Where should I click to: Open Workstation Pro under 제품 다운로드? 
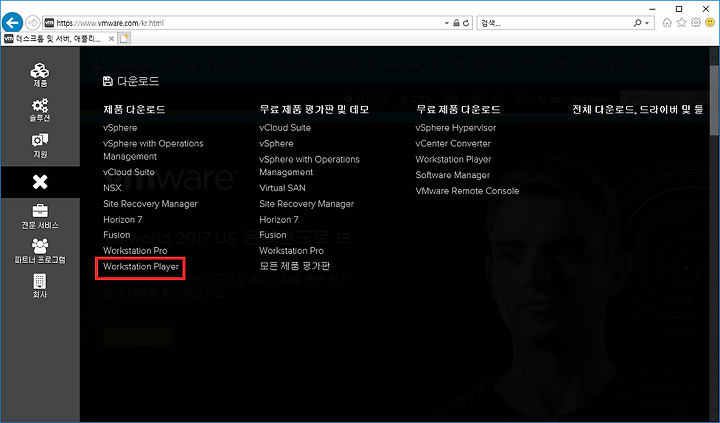tap(135, 251)
